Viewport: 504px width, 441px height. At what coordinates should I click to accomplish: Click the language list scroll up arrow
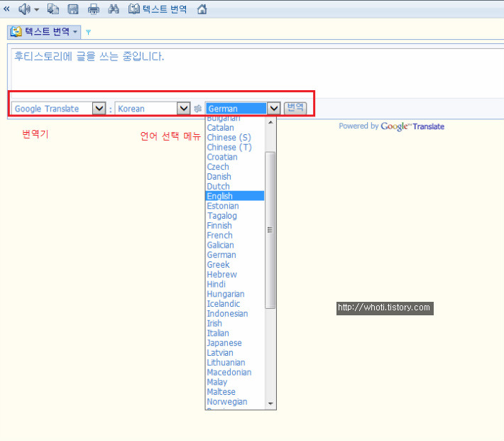(x=270, y=123)
